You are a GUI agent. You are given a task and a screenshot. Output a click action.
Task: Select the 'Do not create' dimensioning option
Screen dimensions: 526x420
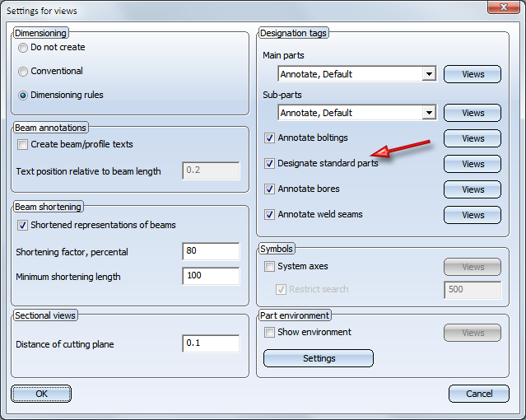point(23,48)
